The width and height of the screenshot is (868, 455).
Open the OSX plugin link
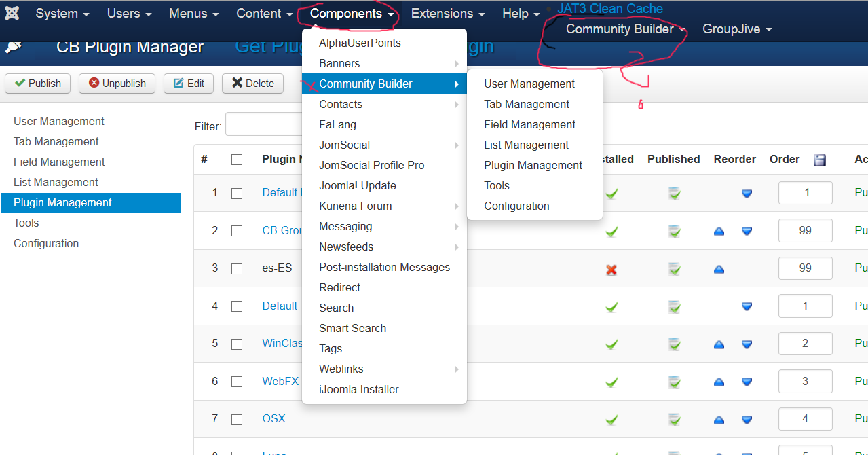coord(274,418)
